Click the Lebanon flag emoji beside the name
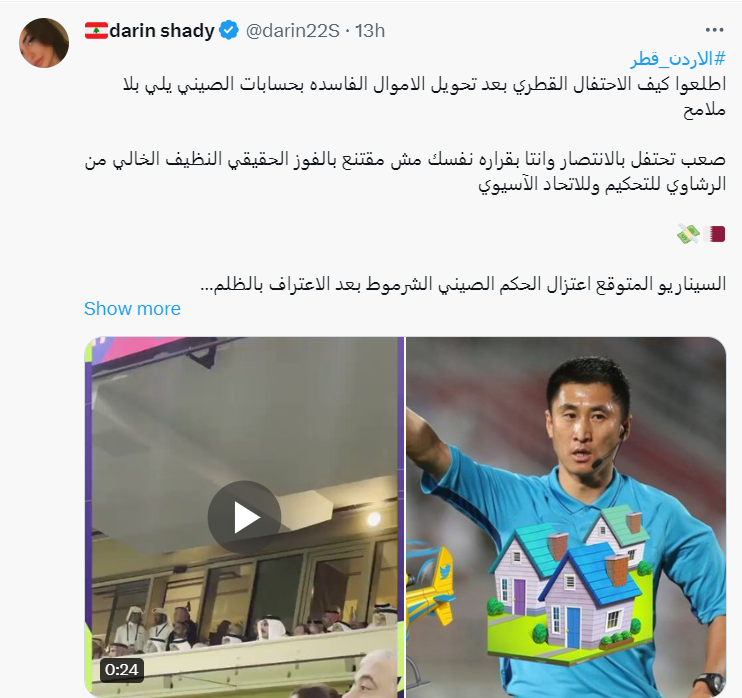The height and width of the screenshot is (698, 742). (97, 31)
